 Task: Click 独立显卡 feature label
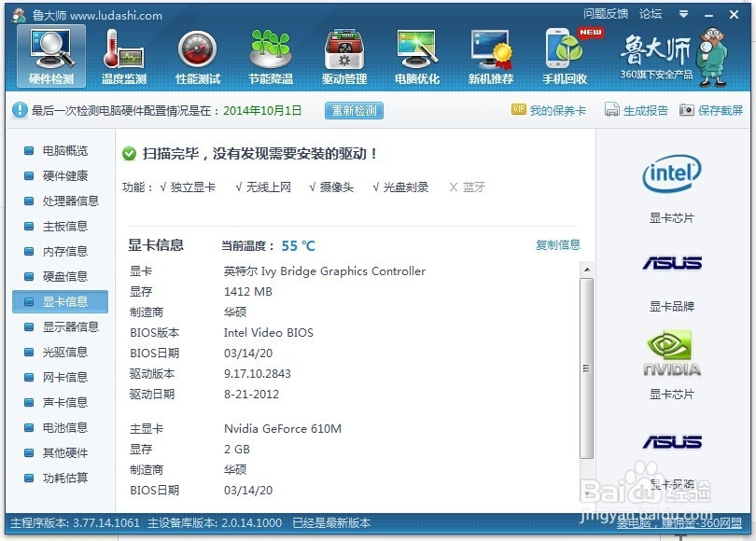pos(193,187)
